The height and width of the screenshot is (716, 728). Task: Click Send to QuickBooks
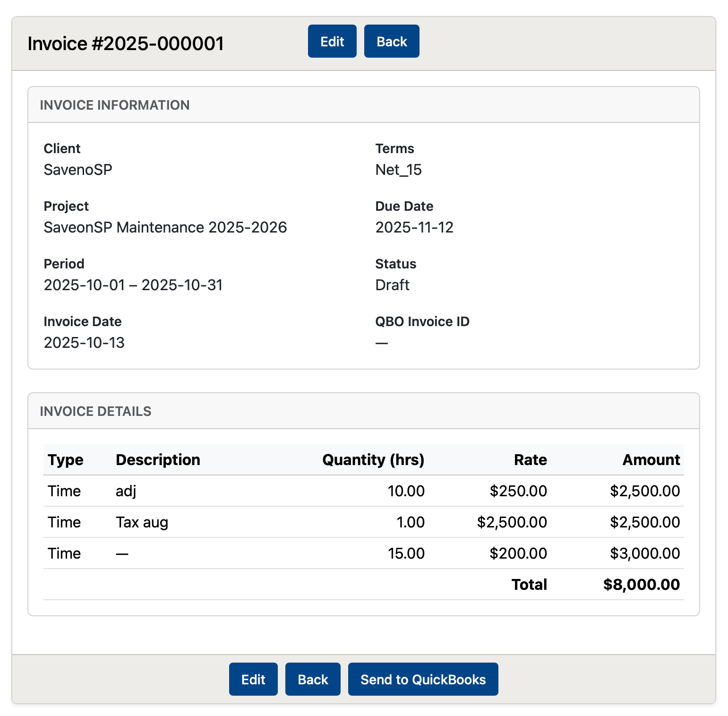click(423, 679)
